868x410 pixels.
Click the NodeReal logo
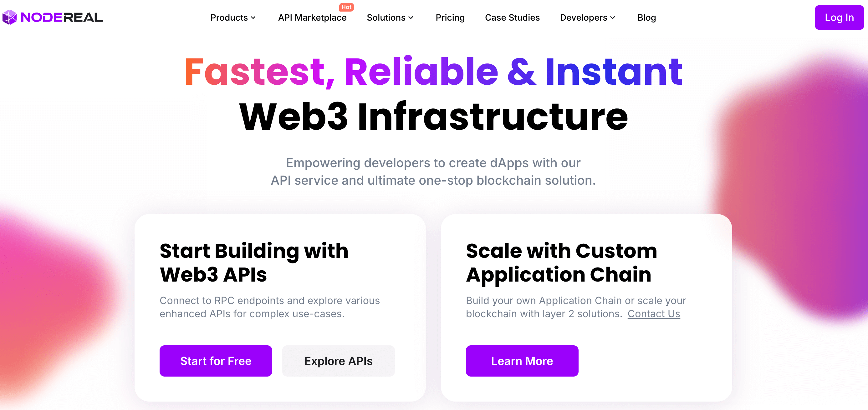coord(52,17)
